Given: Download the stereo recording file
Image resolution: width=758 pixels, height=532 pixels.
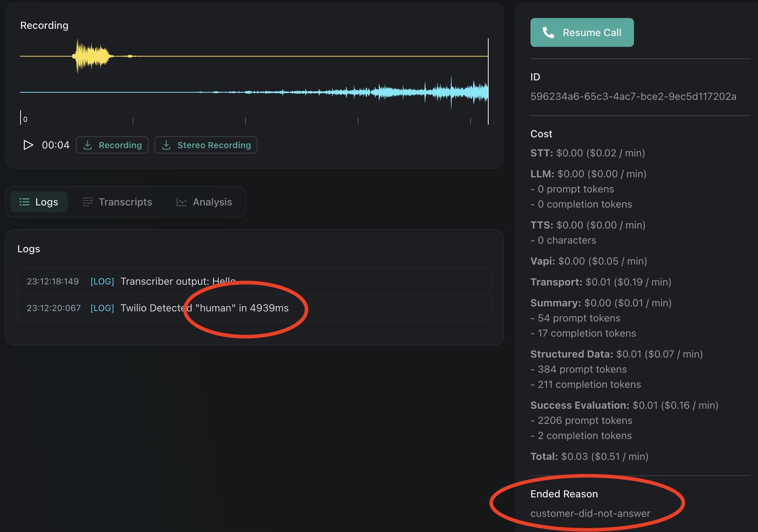Looking at the screenshot, I should pyautogui.click(x=206, y=145).
